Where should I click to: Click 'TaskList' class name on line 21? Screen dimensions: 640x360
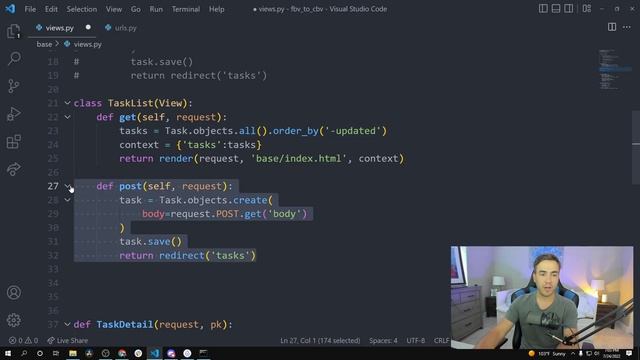click(x=131, y=103)
